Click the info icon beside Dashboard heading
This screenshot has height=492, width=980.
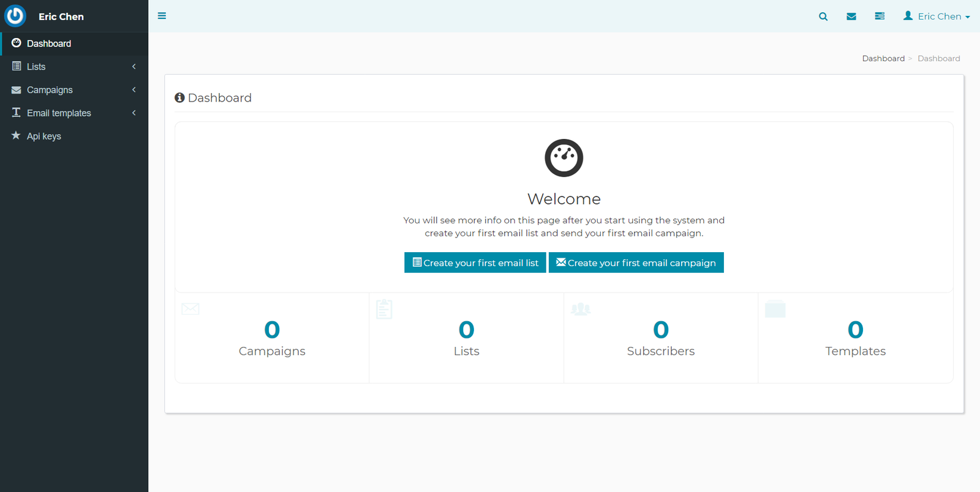179,98
